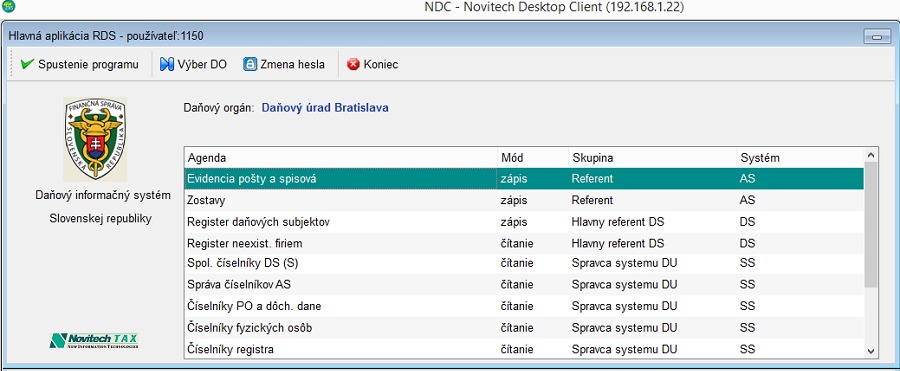Click Daňový úrad Bratislava link text
Screen dimensions: 900x371
coord(325,107)
